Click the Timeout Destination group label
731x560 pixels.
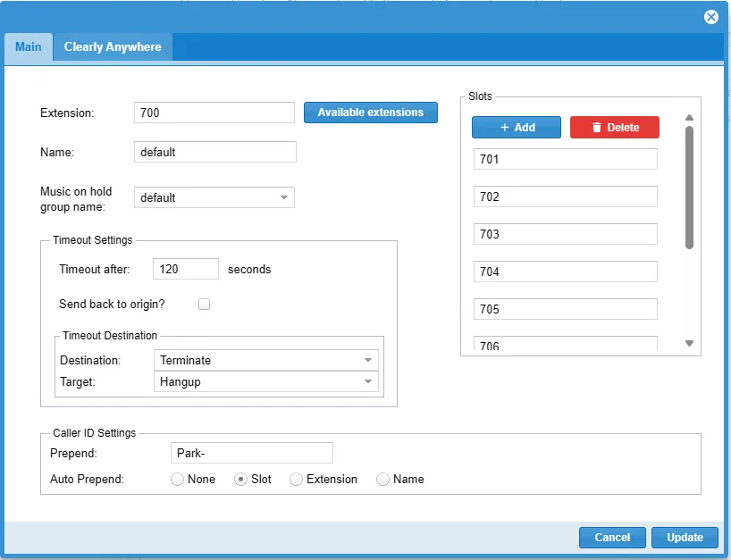(x=110, y=336)
